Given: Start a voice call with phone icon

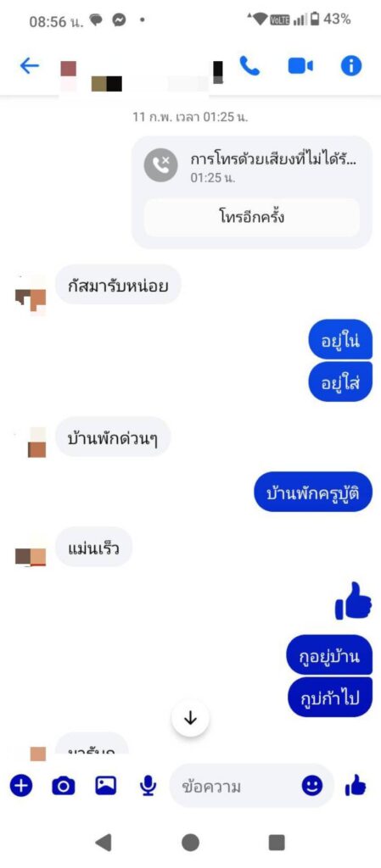Looking at the screenshot, I should (249, 66).
